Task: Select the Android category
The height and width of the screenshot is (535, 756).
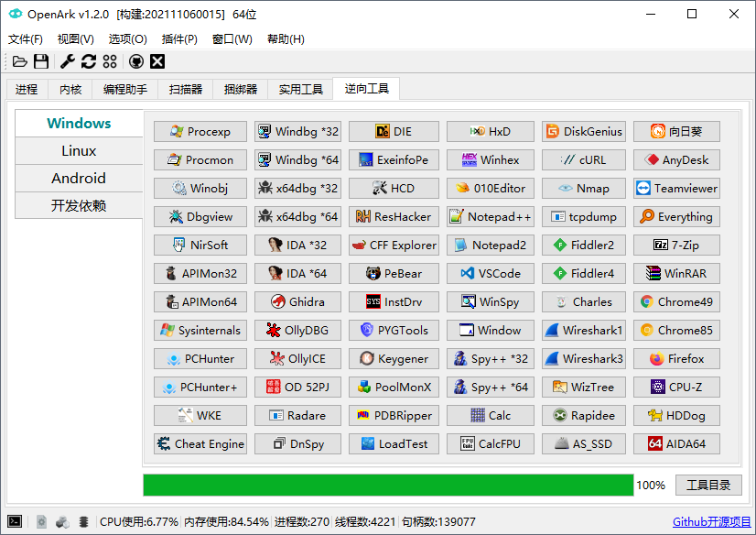Action: click(79, 179)
